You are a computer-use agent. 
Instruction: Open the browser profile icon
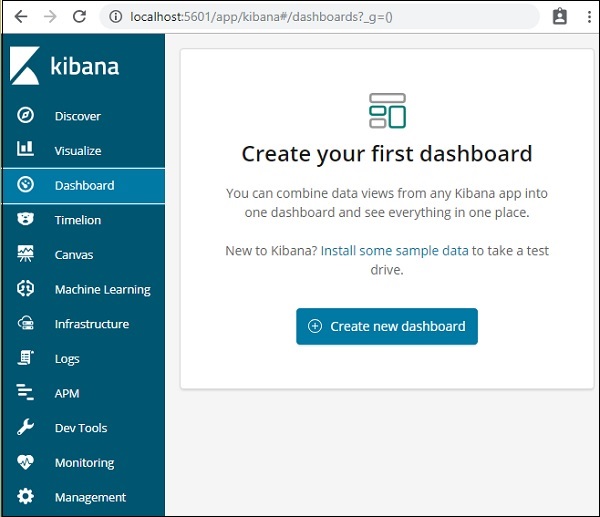(x=560, y=17)
